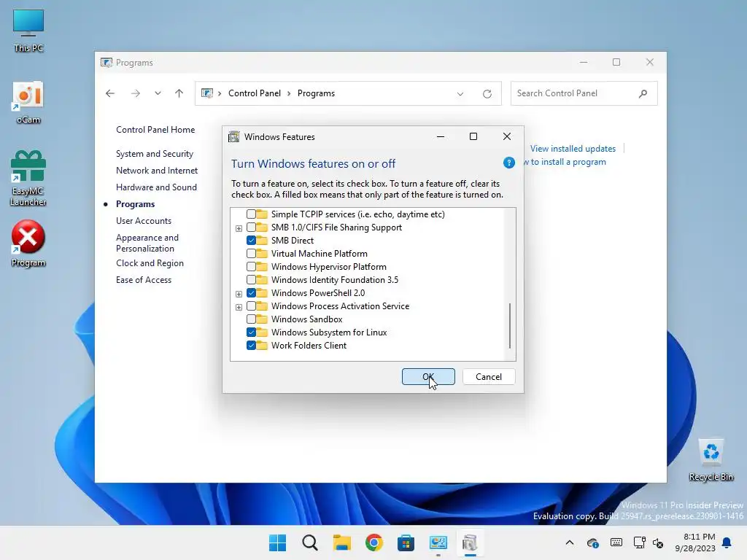Open recent locations dropdown chevron
This screenshot has height=560, width=747.
[x=158, y=93]
